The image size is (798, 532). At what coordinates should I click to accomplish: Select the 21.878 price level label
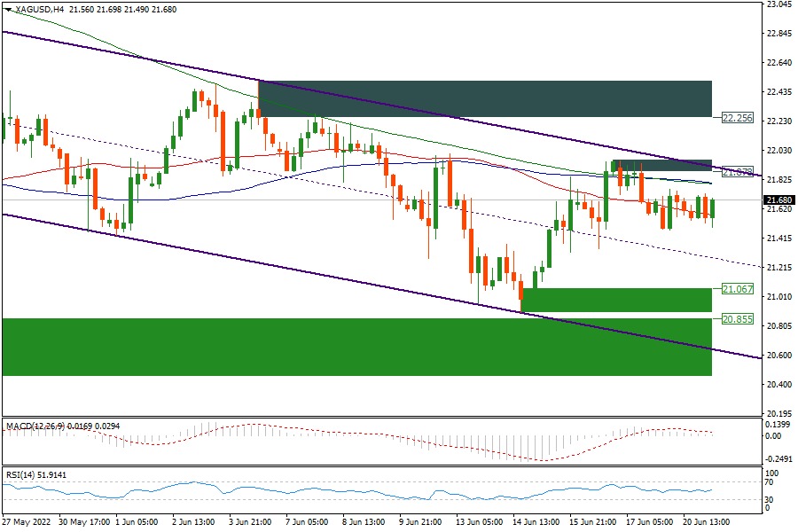[x=737, y=171]
